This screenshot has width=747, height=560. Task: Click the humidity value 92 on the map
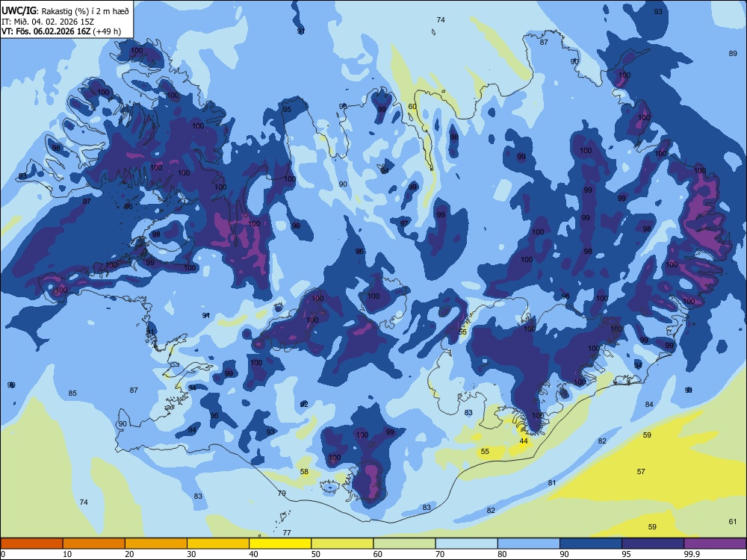coord(304,404)
